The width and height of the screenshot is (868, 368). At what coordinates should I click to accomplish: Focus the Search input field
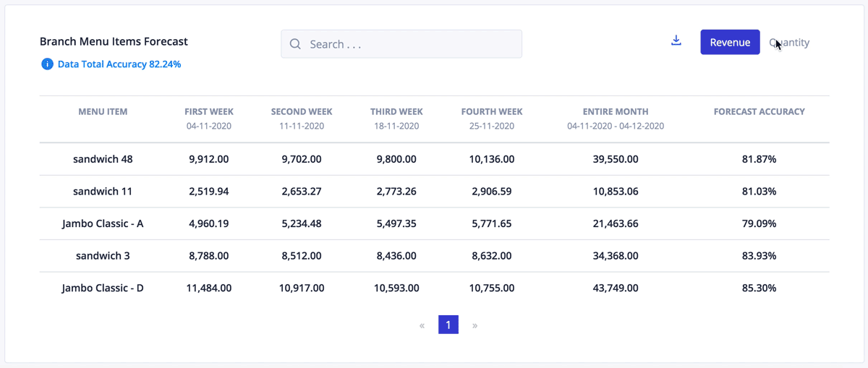[401, 44]
